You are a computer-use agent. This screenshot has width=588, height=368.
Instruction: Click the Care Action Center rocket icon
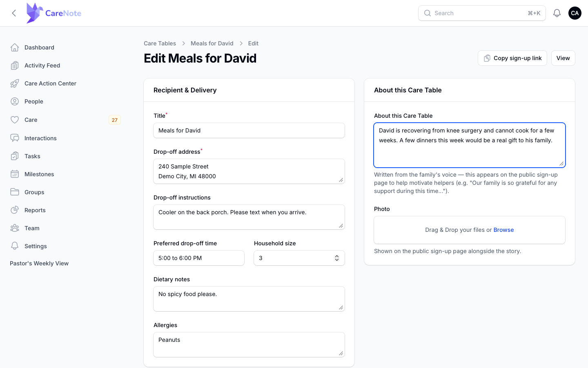click(15, 83)
